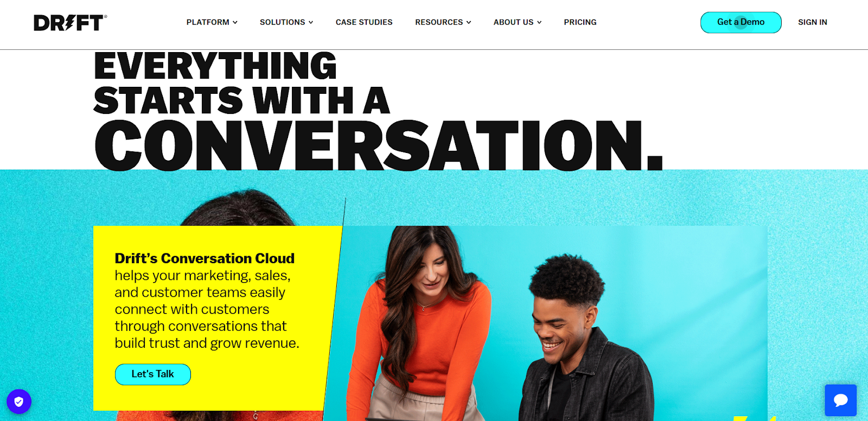Click the Get a Demo button
868x421 pixels.
(741, 22)
